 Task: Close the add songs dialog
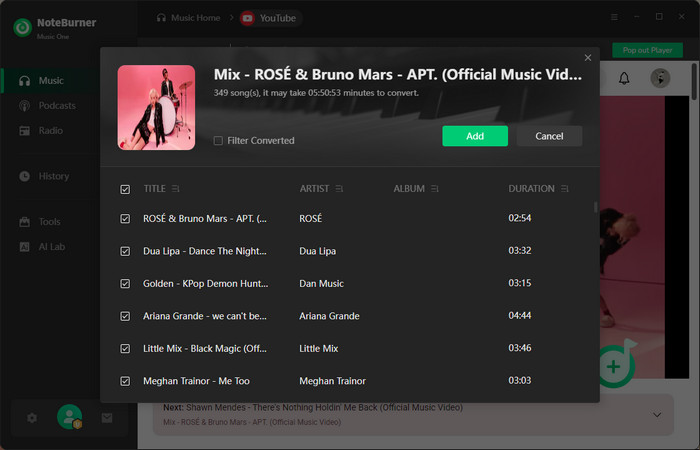pyautogui.click(x=588, y=58)
